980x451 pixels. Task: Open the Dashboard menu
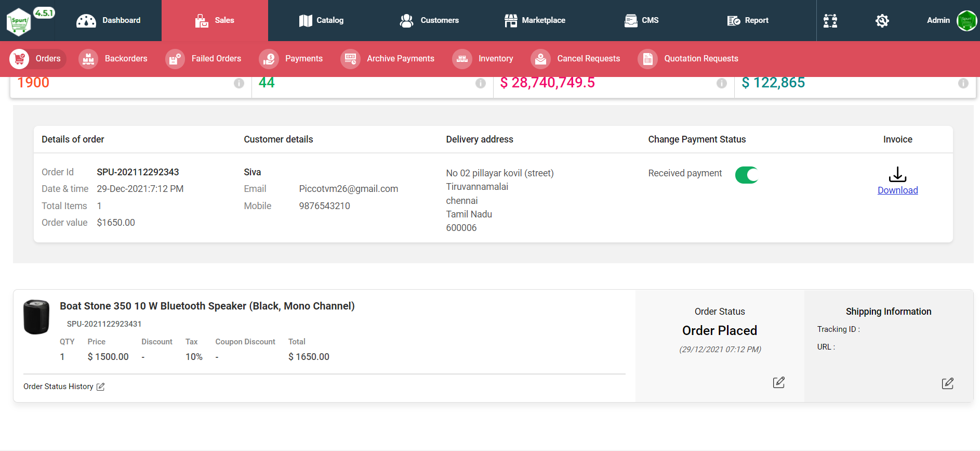(x=108, y=21)
